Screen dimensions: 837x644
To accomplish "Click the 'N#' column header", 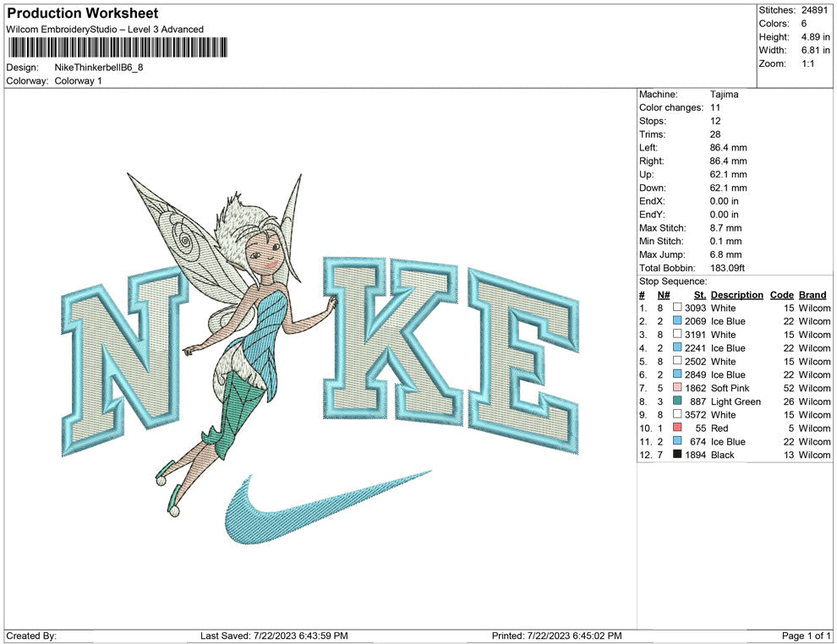I will coord(664,295).
